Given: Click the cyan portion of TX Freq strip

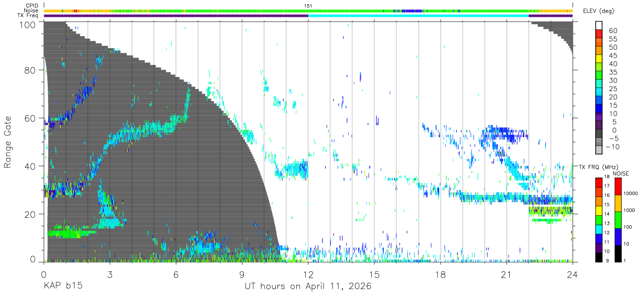Looking at the screenshot, I should point(418,16).
